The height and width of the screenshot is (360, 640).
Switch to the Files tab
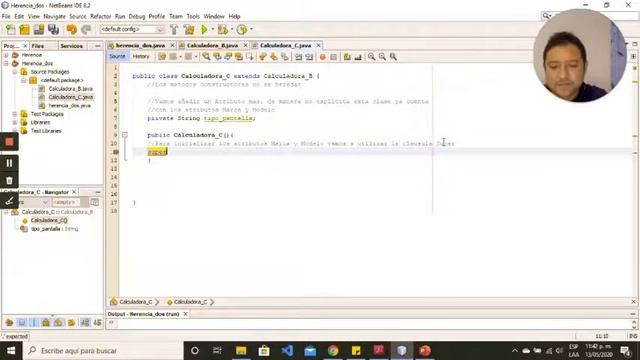click(38, 46)
